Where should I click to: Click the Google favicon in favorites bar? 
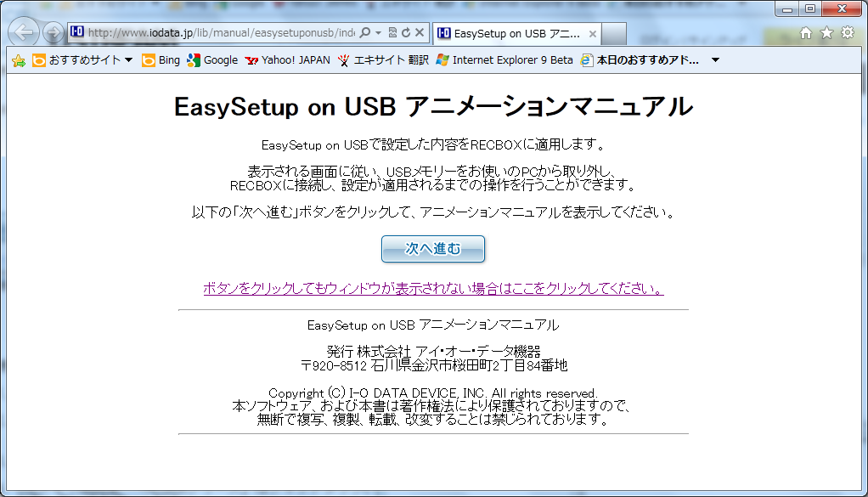tap(193, 60)
